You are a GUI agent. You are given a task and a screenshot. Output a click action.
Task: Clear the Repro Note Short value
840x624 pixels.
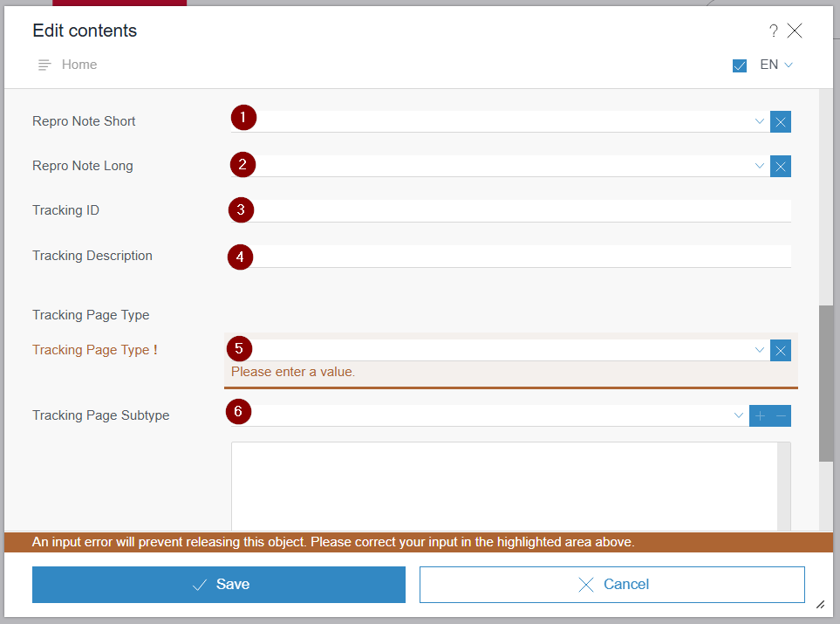point(781,121)
